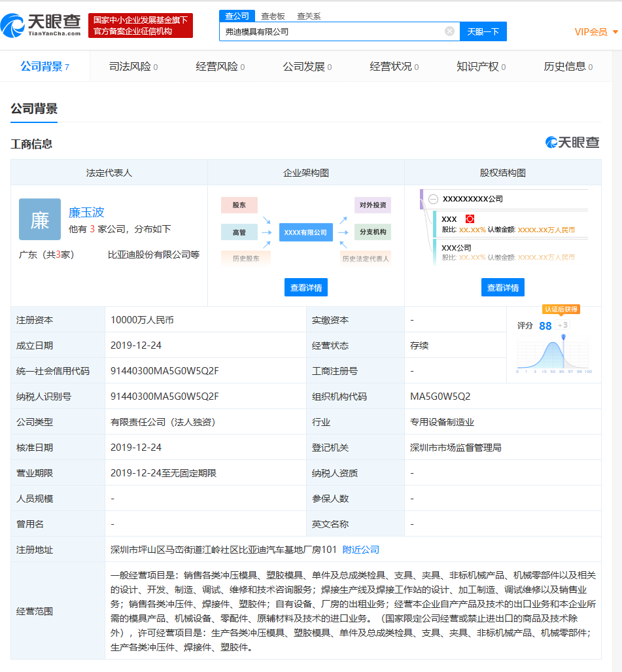Click the 广东（共3家） region text
Image resolution: width=622 pixels, height=672 pixels.
tap(46, 255)
